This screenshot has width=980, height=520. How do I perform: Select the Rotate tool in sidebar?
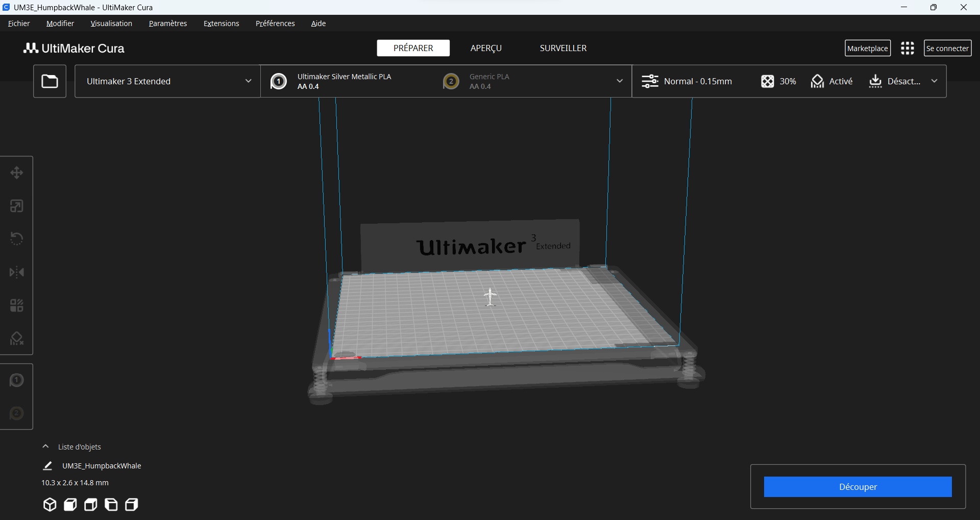(17, 239)
